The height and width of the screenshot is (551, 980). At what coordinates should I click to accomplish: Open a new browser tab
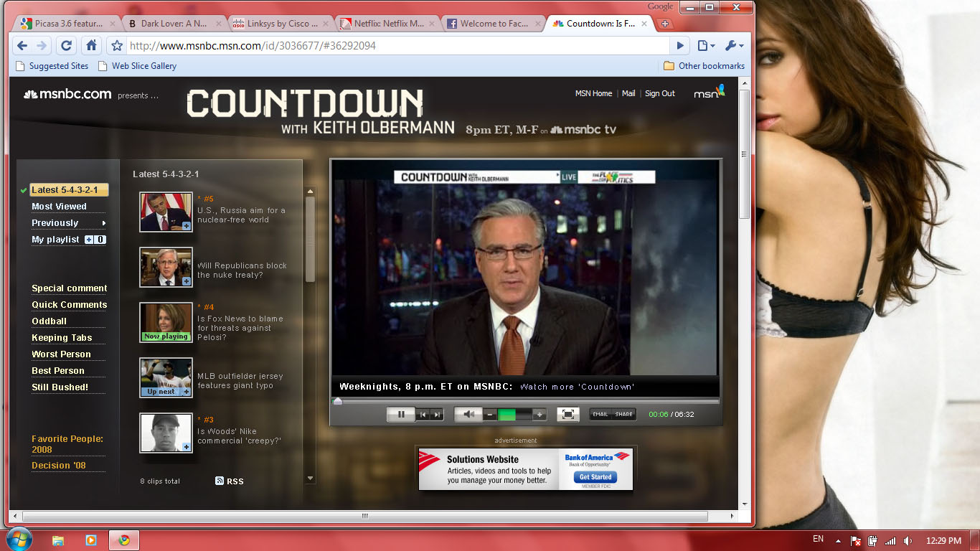tap(665, 24)
